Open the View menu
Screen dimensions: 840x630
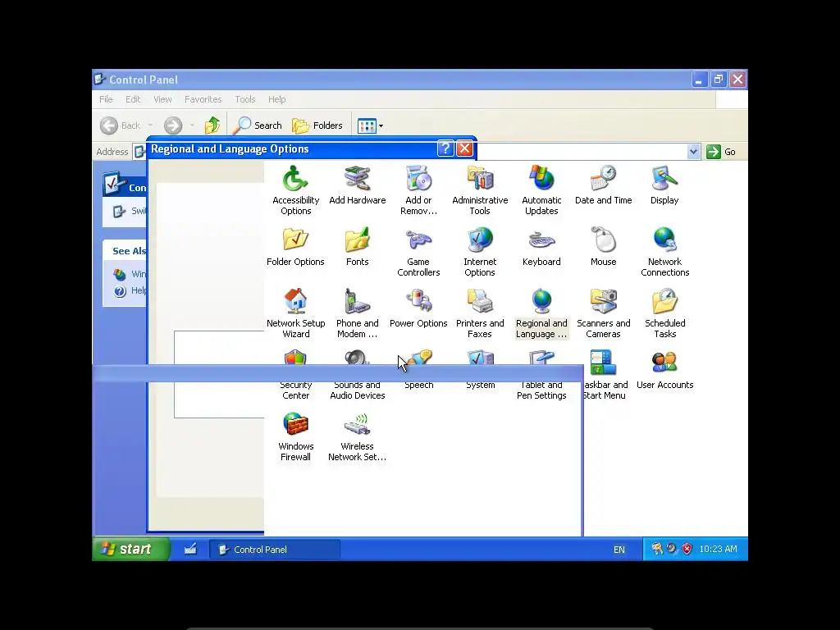tap(163, 99)
